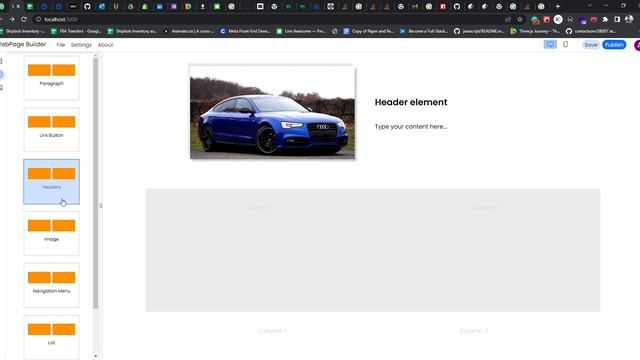Screen dimensions: 640x360
Task: Click the elements panel scrollbar
Action: click(96, 183)
